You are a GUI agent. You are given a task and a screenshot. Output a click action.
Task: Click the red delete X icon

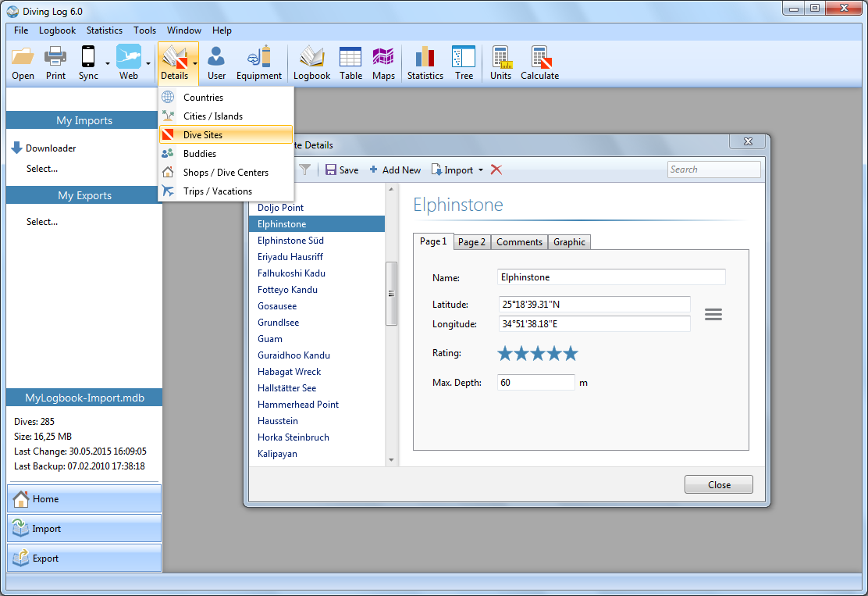point(496,170)
